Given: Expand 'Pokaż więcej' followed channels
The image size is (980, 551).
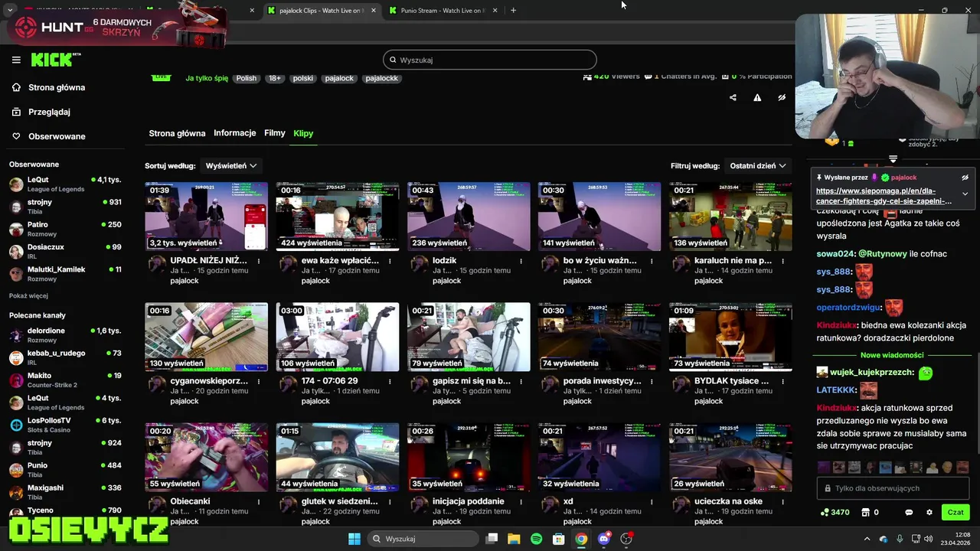Looking at the screenshot, I should (28, 295).
